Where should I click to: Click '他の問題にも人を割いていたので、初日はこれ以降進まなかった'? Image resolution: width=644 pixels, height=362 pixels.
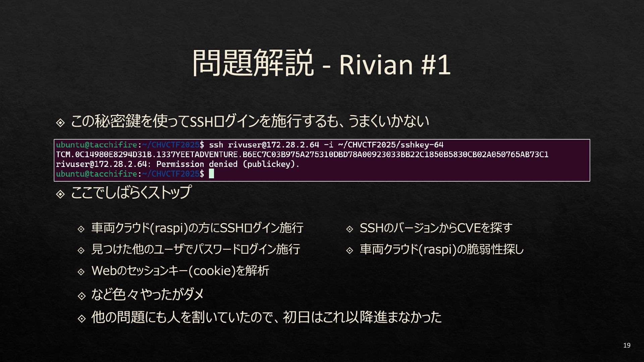[x=266, y=317]
